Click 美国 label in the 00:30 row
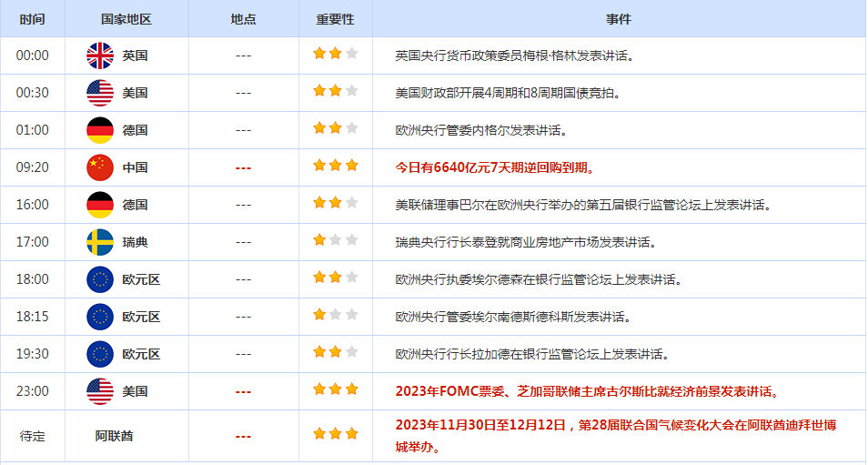This screenshot has width=868, height=465. point(135,93)
